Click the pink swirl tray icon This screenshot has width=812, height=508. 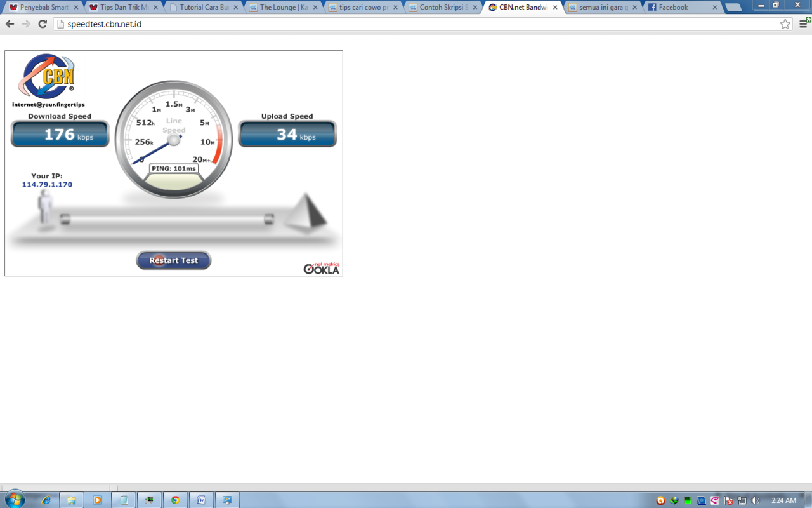(715, 500)
